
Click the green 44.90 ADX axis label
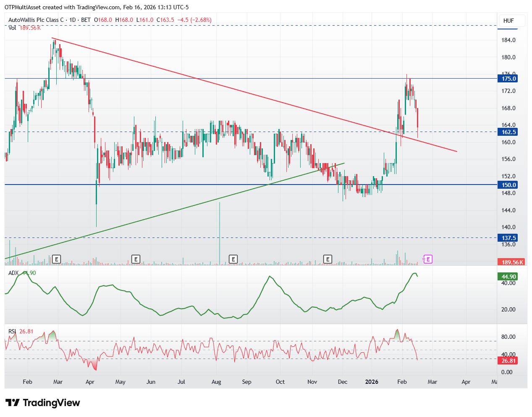pos(508,277)
